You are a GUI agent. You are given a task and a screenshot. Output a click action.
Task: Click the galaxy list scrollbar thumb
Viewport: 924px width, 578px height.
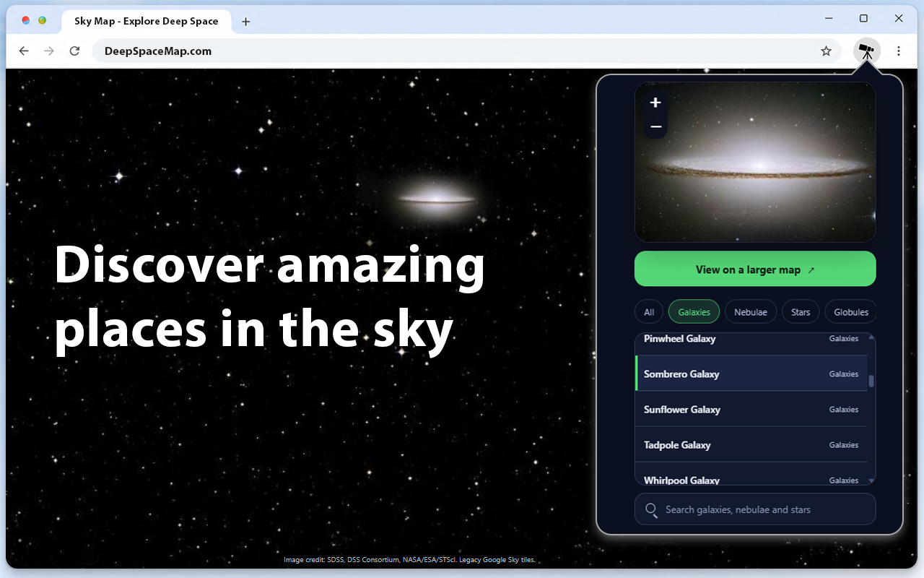(x=871, y=381)
